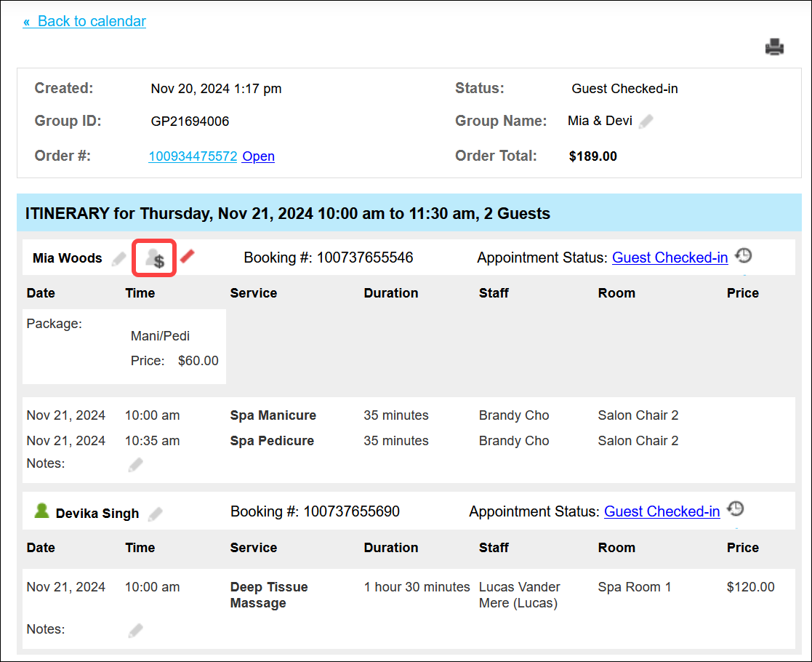Image resolution: width=812 pixels, height=662 pixels.
Task: Open order number 100934475572
Action: [x=193, y=156]
